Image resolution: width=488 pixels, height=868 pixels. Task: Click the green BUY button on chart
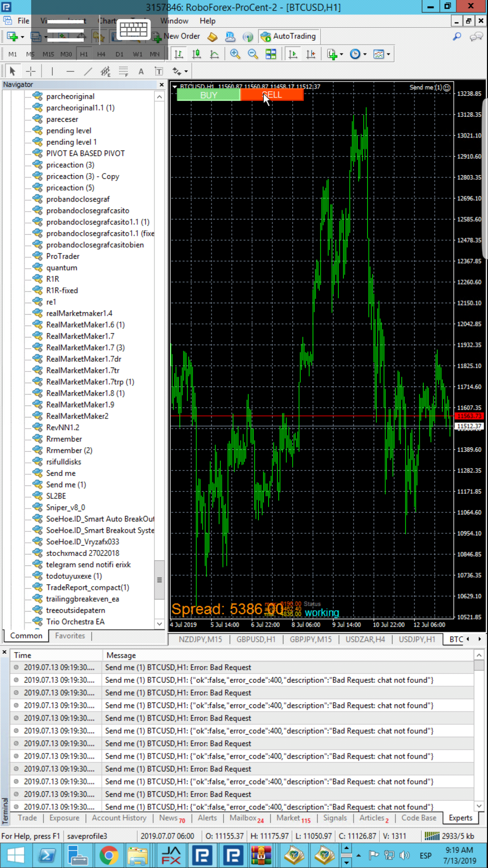pos(208,95)
